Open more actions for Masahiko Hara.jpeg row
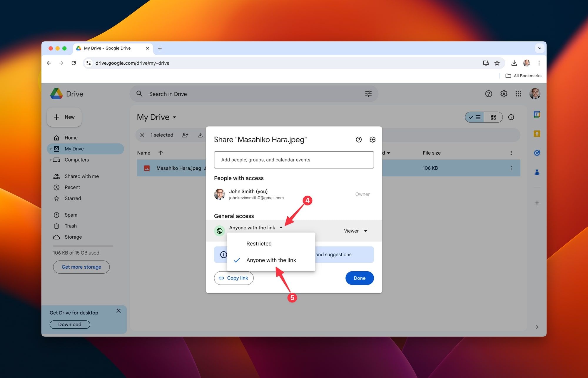The image size is (588, 378). coord(511,168)
